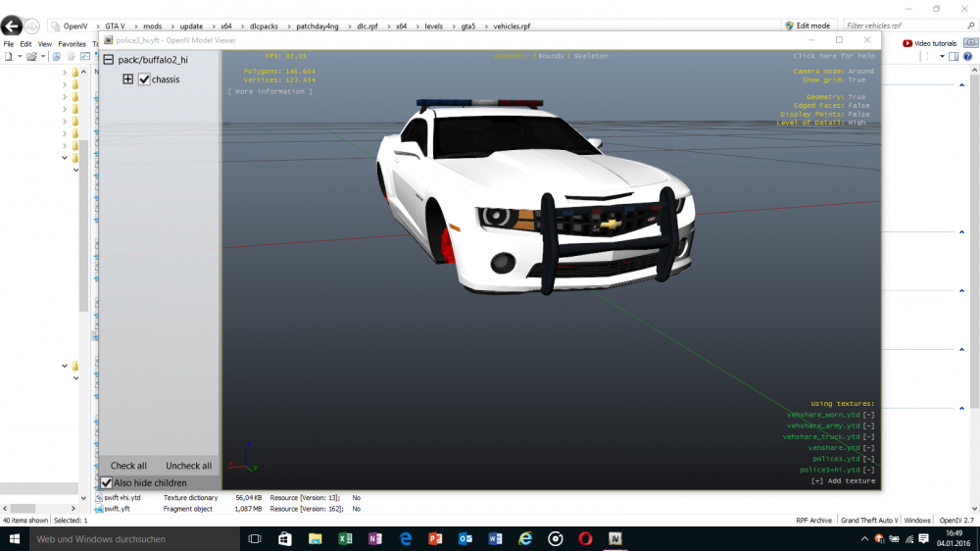Image resolution: width=980 pixels, height=551 pixels.
Task: Switch to the Skeleton viewer tab
Action: [591, 56]
